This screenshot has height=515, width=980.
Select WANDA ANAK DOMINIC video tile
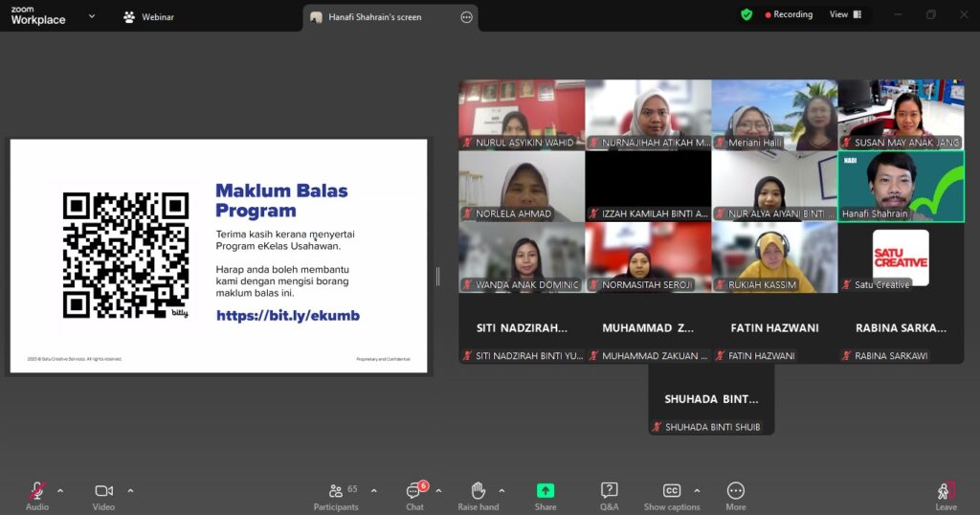point(522,257)
